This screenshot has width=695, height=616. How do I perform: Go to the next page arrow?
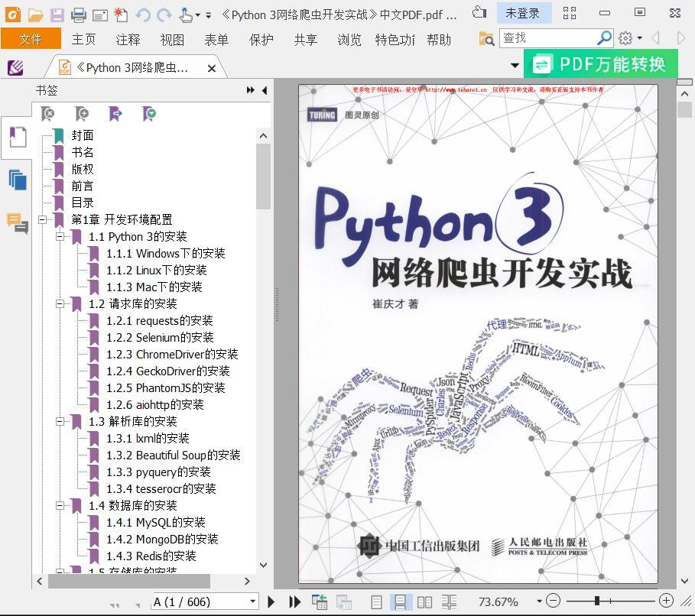pyautogui.click(x=271, y=601)
